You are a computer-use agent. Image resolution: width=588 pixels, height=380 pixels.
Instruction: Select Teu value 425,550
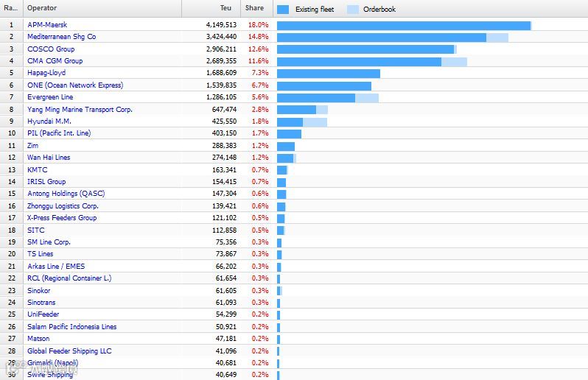(224, 122)
